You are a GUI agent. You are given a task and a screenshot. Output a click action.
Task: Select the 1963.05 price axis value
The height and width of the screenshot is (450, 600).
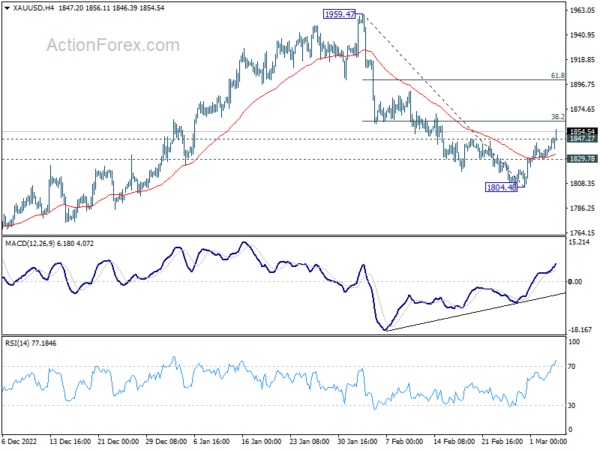pyautogui.click(x=582, y=10)
